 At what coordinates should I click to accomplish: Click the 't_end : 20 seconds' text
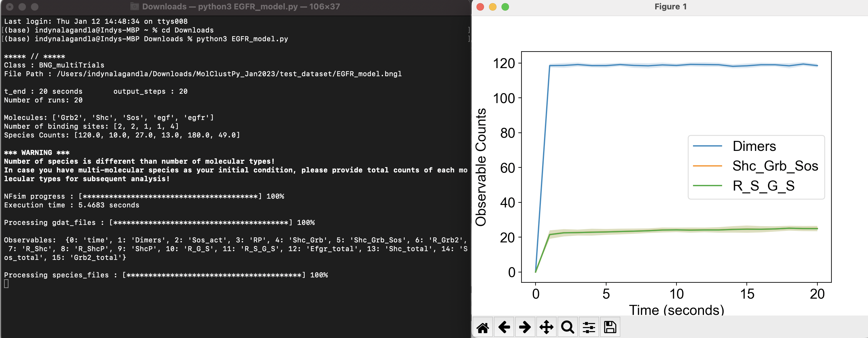point(43,91)
